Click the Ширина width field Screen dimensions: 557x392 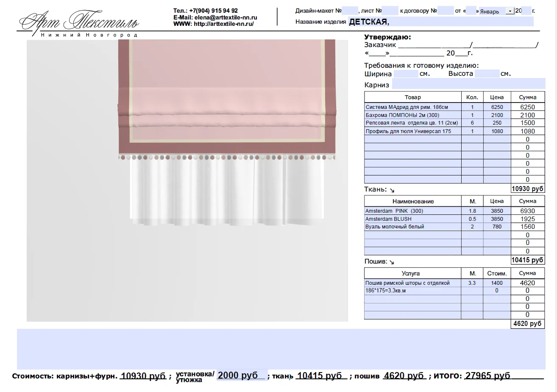tap(406, 74)
